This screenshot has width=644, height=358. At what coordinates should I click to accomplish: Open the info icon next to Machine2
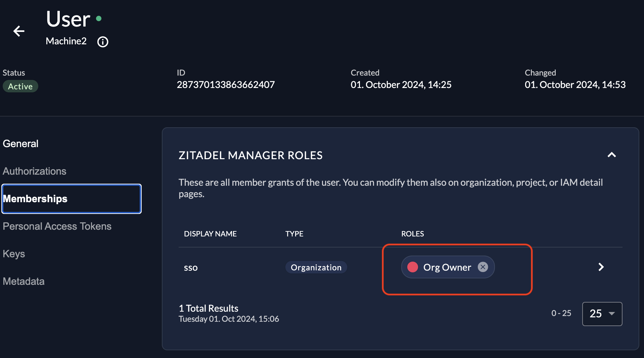tap(103, 42)
